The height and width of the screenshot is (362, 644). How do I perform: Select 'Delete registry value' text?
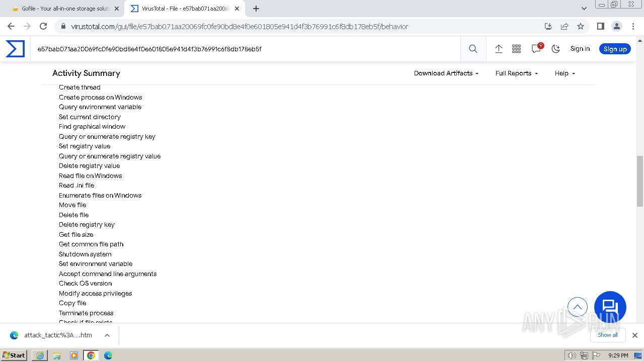(x=89, y=166)
